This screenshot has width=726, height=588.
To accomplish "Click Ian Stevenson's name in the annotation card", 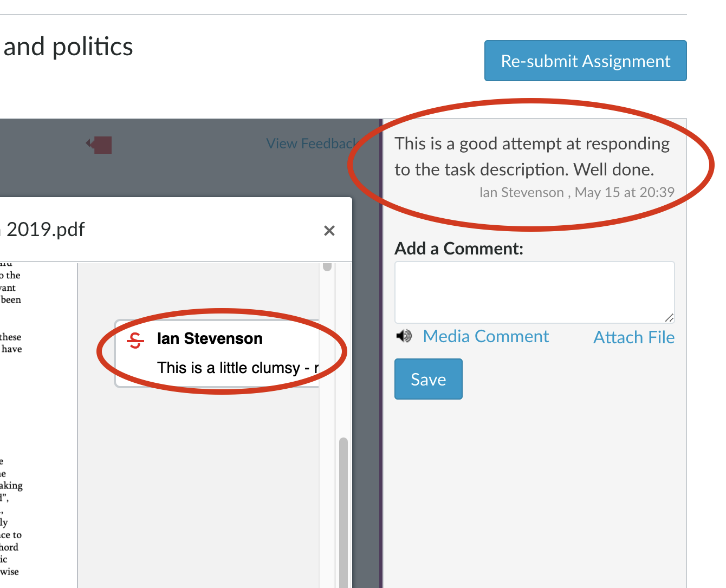I will tap(210, 338).
